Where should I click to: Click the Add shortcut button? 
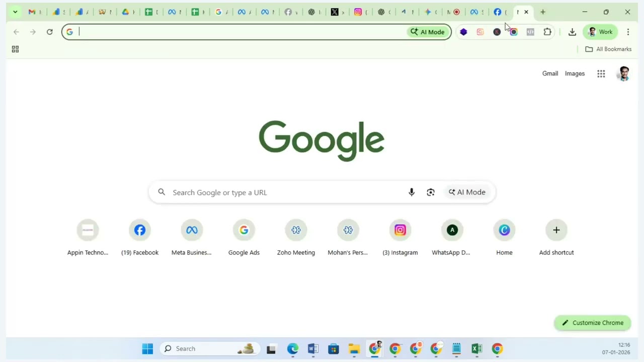(556, 238)
